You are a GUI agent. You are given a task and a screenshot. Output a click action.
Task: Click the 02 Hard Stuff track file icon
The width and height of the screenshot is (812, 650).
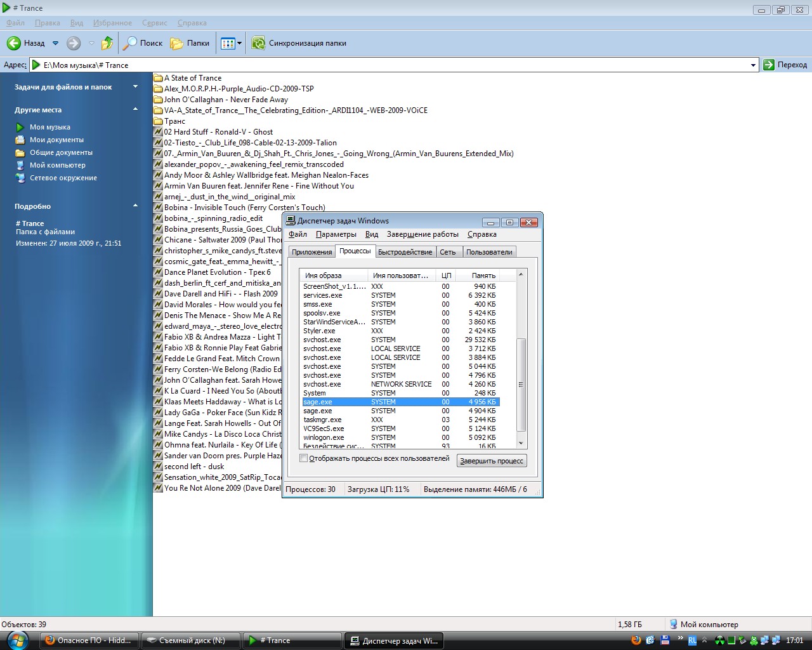tap(158, 132)
